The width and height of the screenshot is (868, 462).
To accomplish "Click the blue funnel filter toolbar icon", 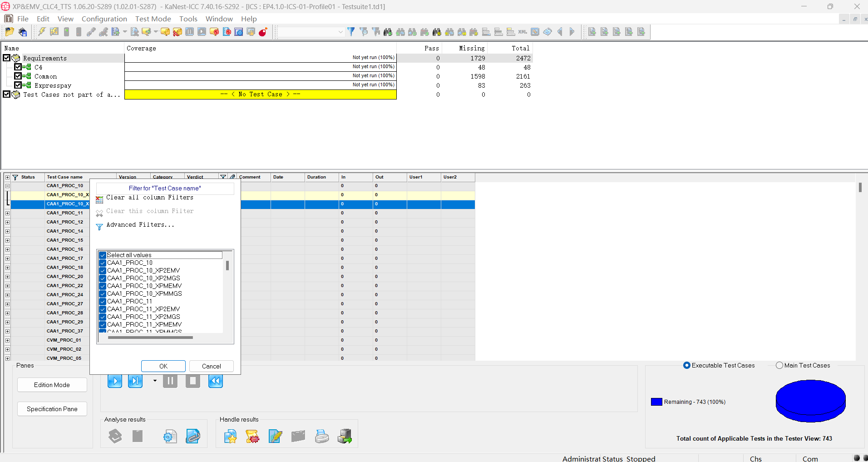I will pos(351,32).
